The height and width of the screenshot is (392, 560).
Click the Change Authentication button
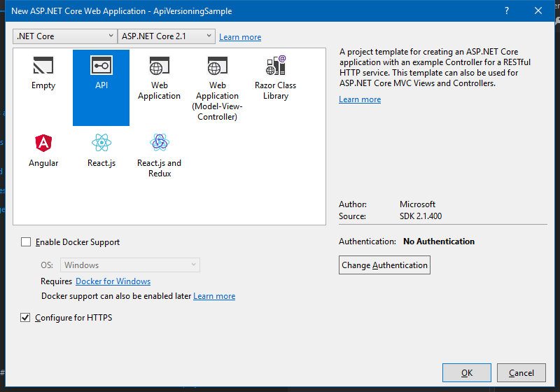pos(384,265)
